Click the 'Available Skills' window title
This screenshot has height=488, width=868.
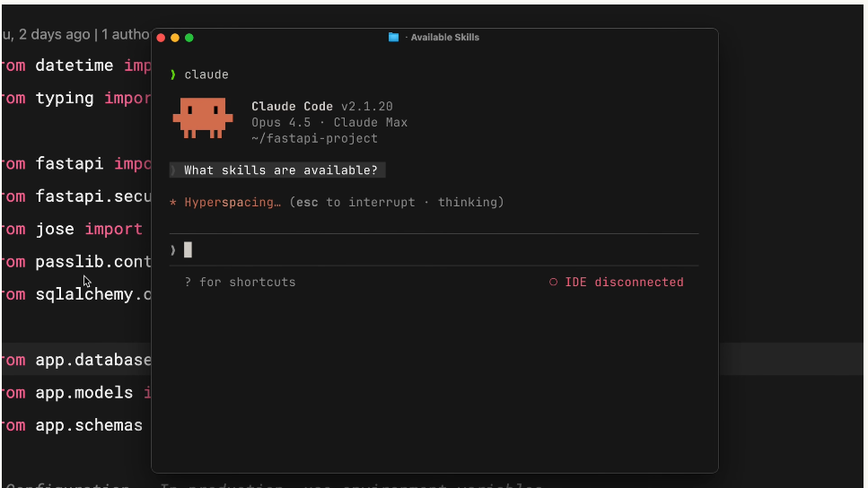tap(444, 38)
